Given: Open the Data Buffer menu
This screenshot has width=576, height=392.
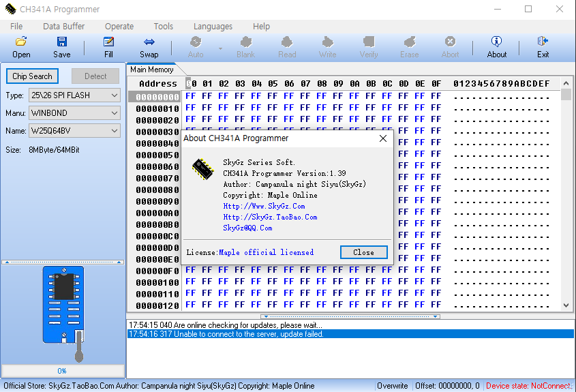Looking at the screenshot, I should (x=63, y=27).
